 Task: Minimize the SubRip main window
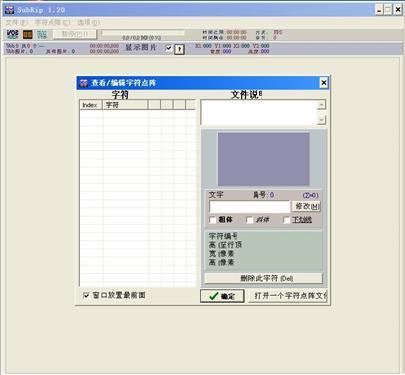click(x=379, y=10)
